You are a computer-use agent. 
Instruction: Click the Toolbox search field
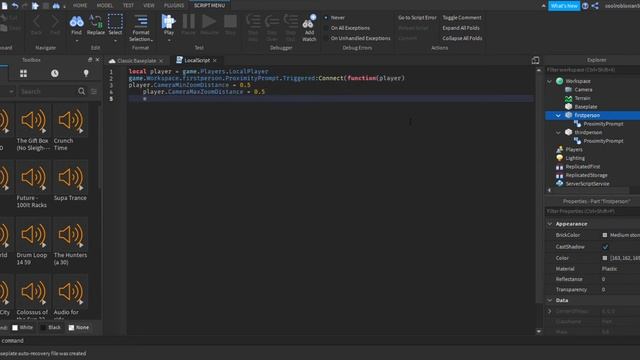pos(48,91)
